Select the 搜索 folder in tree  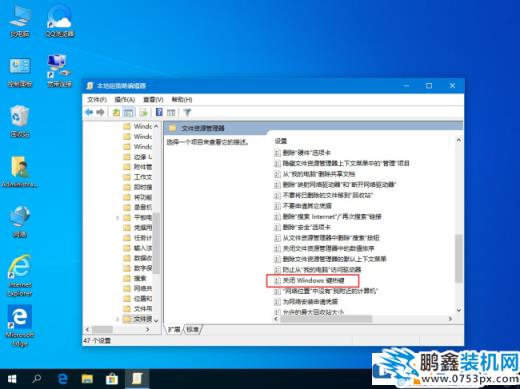[135, 278]
